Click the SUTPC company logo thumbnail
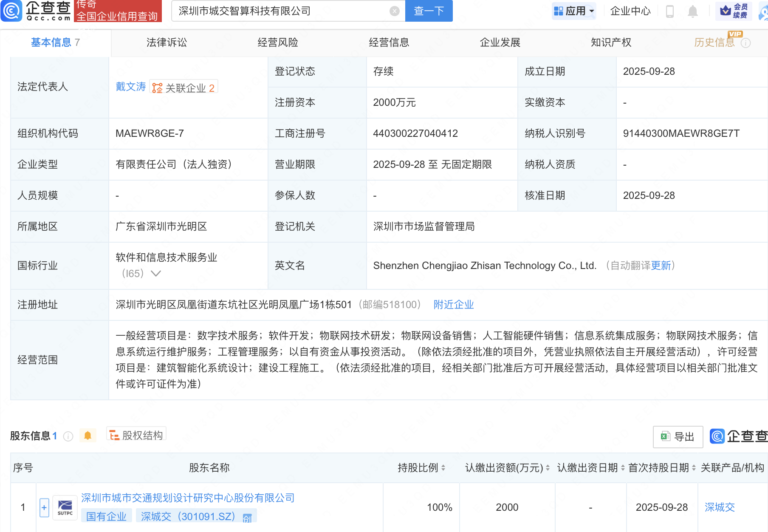Viewport: 768px width, 532px height. (x=65, y=507)
